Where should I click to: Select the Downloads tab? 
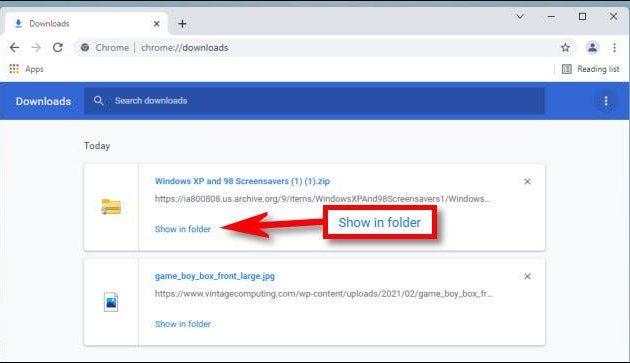point(86,24)
